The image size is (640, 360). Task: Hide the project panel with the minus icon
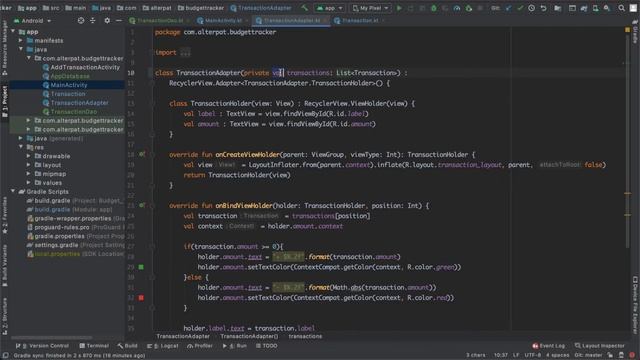(x=119, y=20)
